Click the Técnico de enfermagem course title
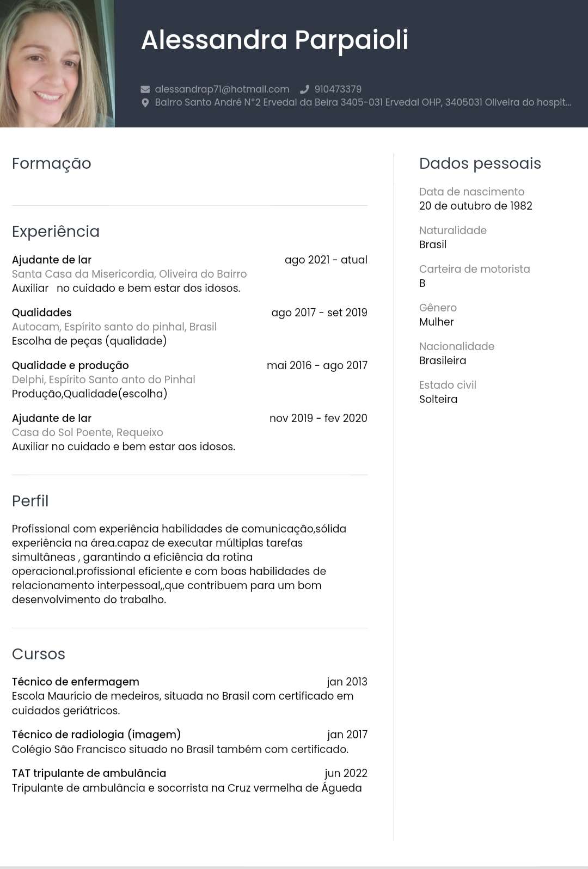The image size is (588, 869). (76, 682)
